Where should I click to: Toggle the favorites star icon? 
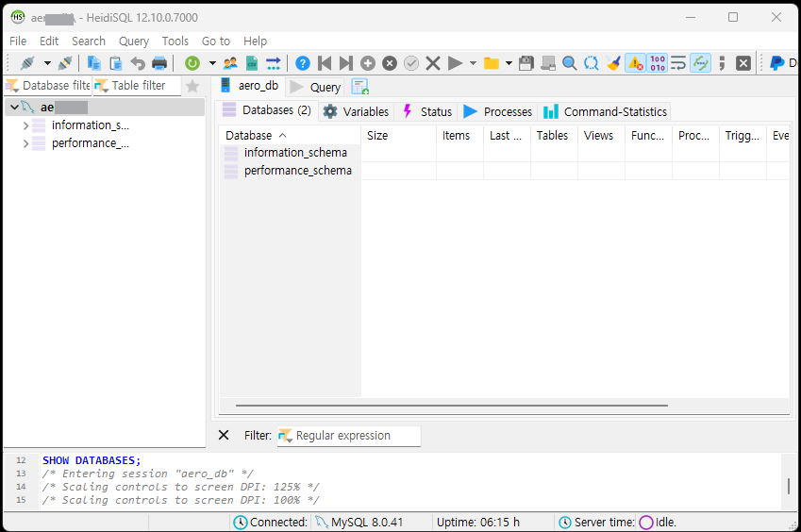pyautogui.click(x=192, y=86)
